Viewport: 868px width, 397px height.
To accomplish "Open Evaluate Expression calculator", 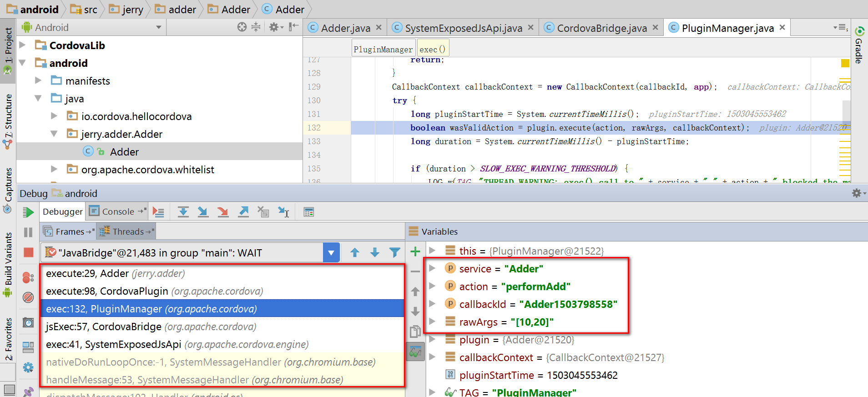I will point(309,212).
